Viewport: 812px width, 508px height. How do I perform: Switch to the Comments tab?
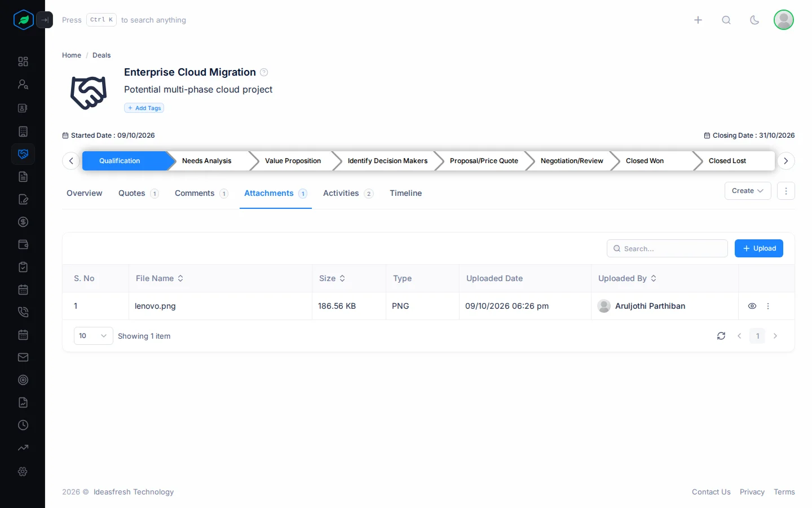201,193
